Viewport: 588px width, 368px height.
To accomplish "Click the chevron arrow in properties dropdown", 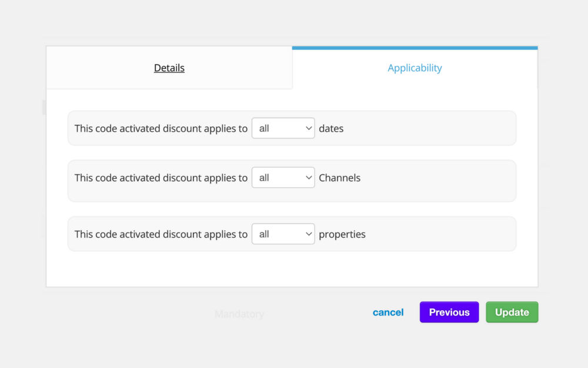I will (x=309, y=234).
